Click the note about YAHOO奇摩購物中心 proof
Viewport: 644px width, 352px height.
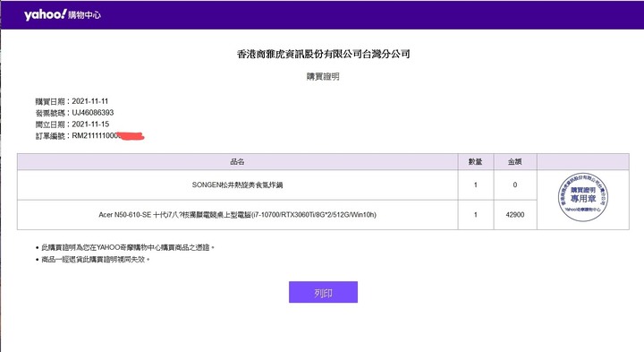pyautogui.click(x=128, y=247)
